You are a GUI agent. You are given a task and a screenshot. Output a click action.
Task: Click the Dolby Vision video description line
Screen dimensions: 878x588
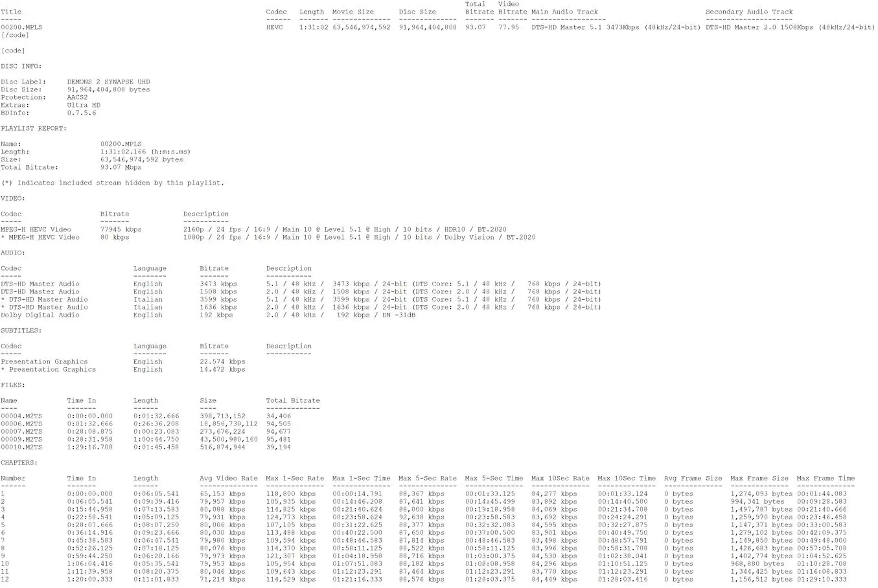coord(359,237)
